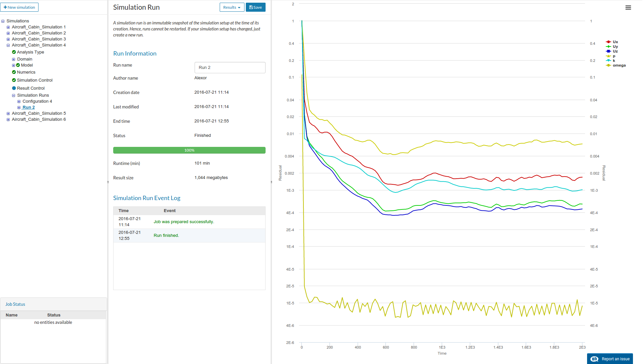Click the 100% run progress bar
The height and width of the screenshot is (364, 643).
(189, 150)
